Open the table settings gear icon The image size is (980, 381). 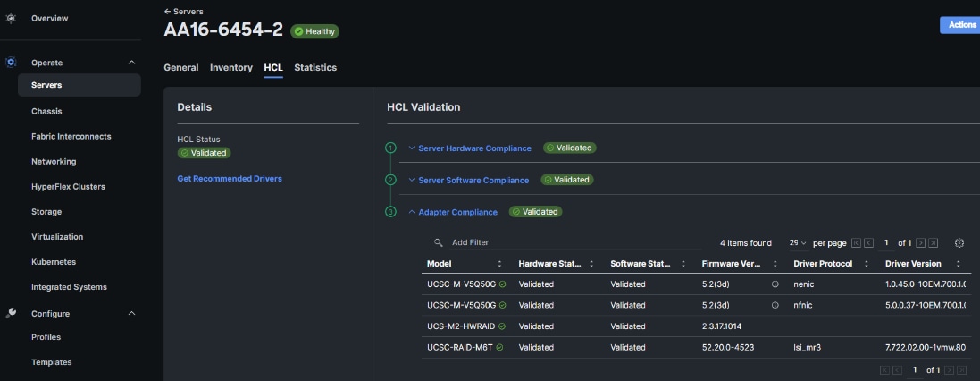[x=959, y=242]
